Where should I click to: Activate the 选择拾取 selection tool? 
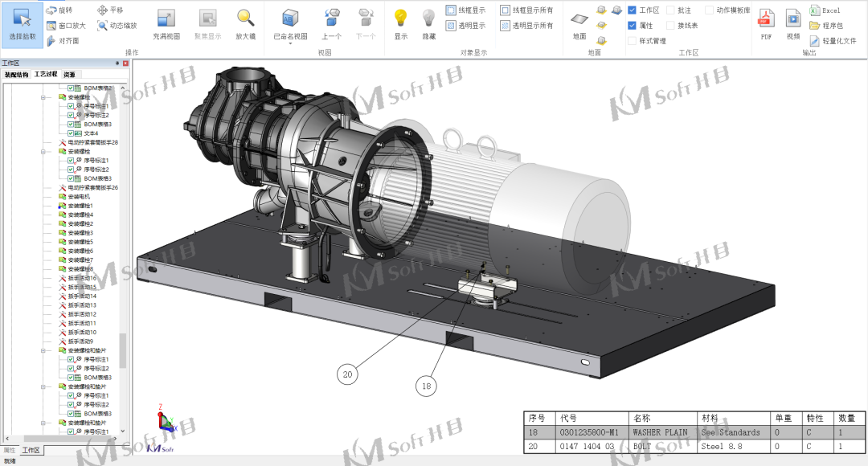point(23,24)
